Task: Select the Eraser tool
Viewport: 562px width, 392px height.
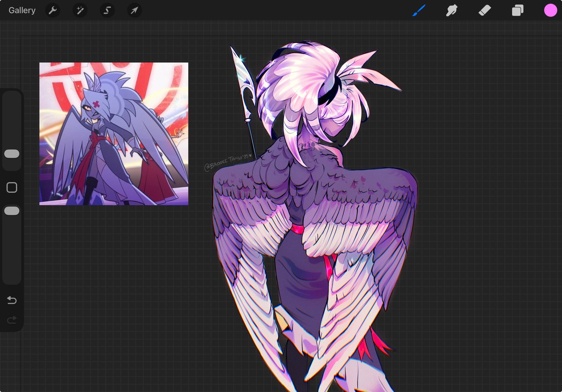Action: pyautogui.click(x=484, y=10)
